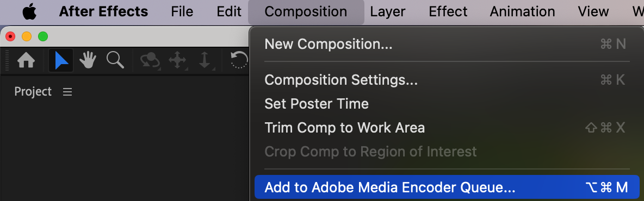Open the Edit menu
644x201 pixels.
point(229,11)
